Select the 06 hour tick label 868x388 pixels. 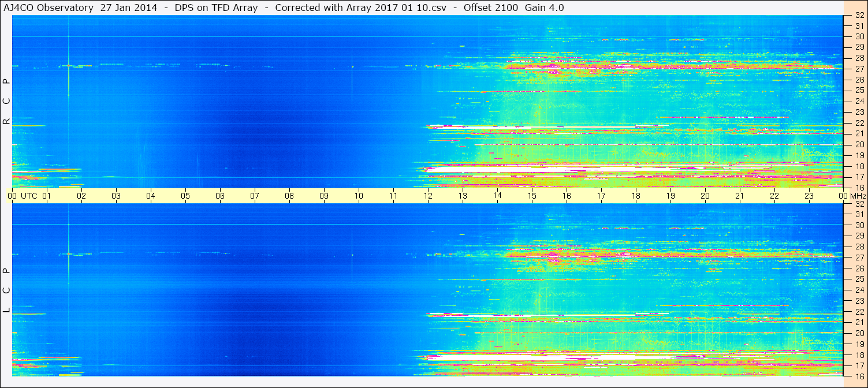tap(220, 196)
